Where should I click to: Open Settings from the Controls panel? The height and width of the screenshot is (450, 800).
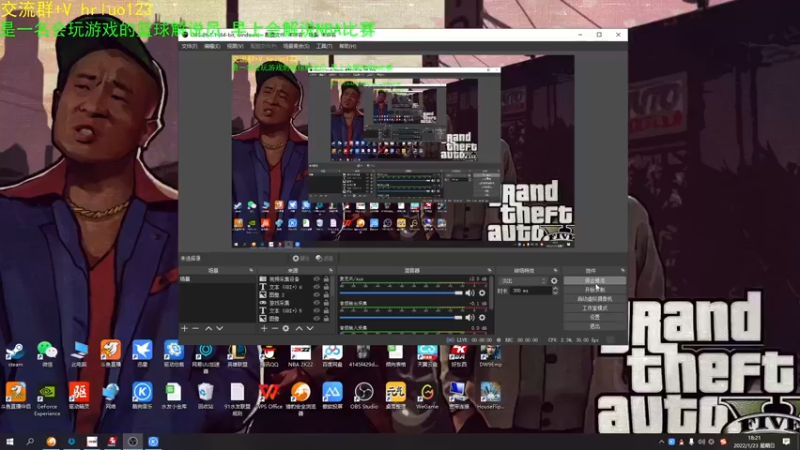[594, 317]
